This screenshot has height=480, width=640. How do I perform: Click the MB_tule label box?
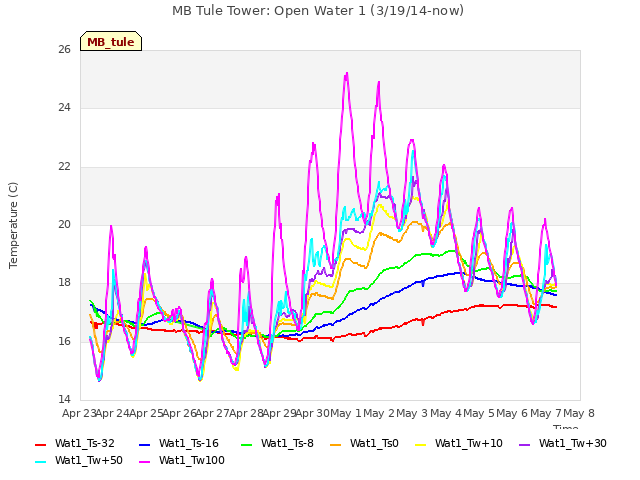[111, 41]
